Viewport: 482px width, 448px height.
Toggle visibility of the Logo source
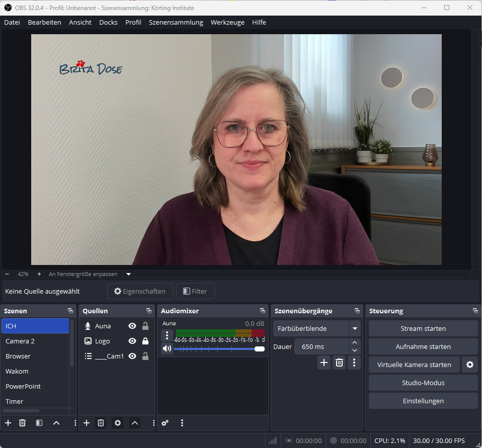[x=132, y=341]
